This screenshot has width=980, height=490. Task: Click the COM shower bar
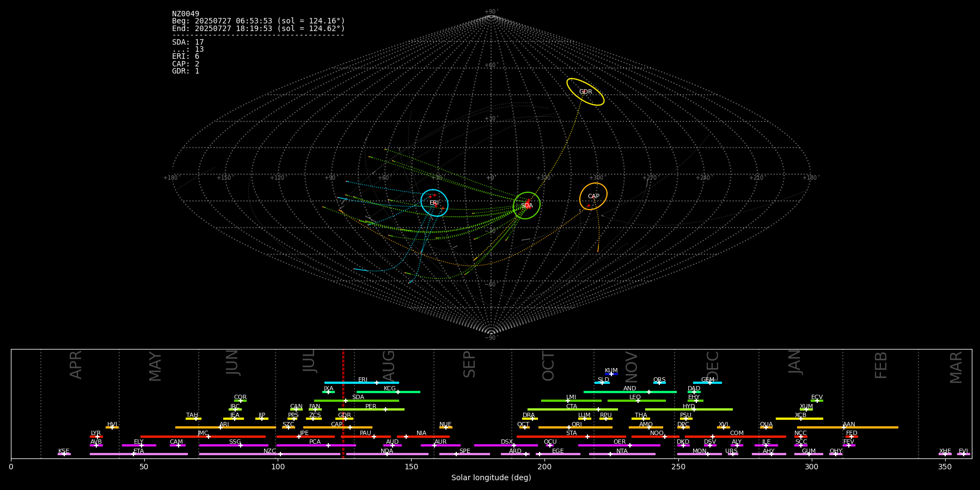coord(736,437)
